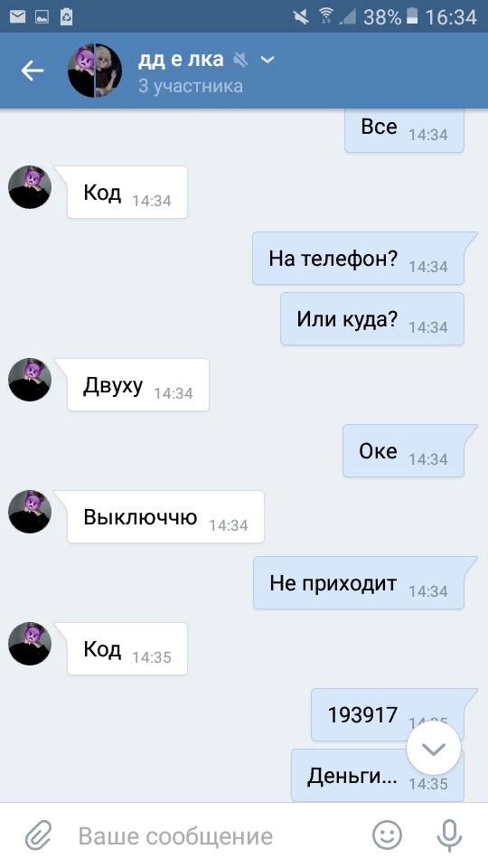This screenshot has width=488, height=868.
Task: Open chat info via "3 участника" text
Action: tap(191, 86)
